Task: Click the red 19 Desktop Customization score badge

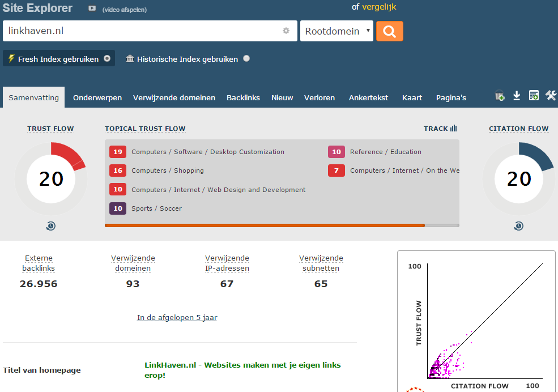Action: click(118, 152)
